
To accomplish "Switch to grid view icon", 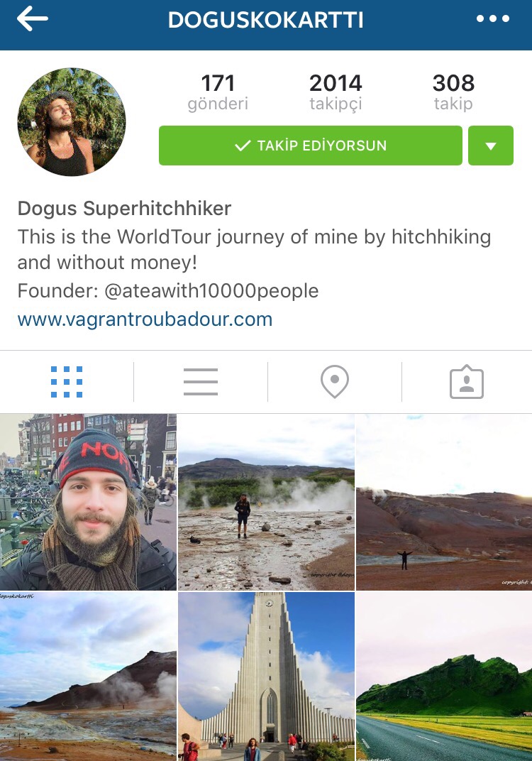I will [x=67, y=382].
